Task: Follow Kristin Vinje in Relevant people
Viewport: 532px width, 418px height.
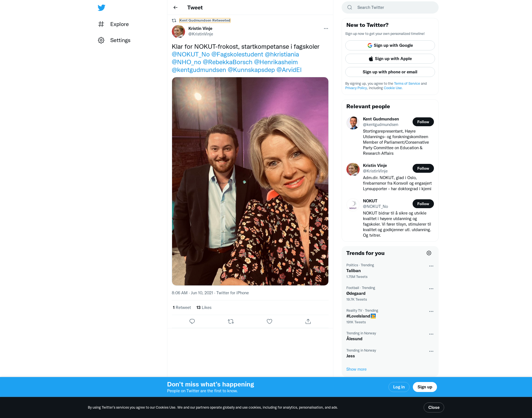Action: point(423,168)
